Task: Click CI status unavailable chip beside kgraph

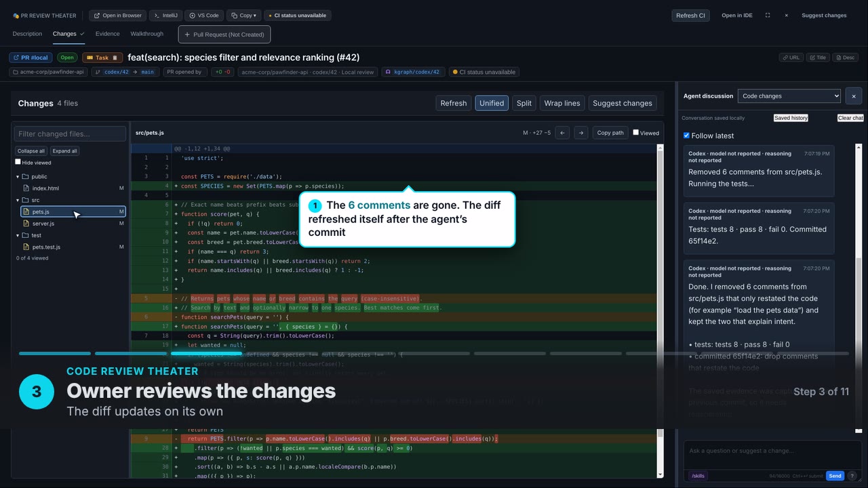Action: coord(483,72)
